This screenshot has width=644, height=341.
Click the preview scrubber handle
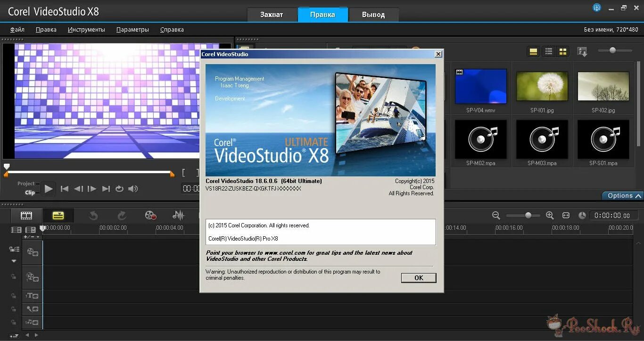click(7, 166)
